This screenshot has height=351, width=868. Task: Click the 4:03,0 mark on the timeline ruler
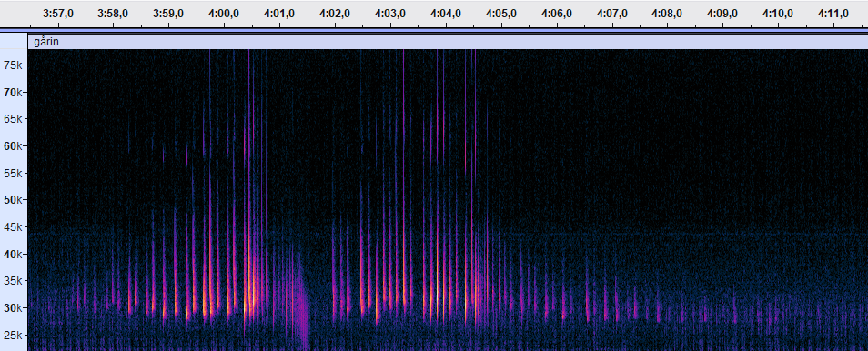point(390,14)
